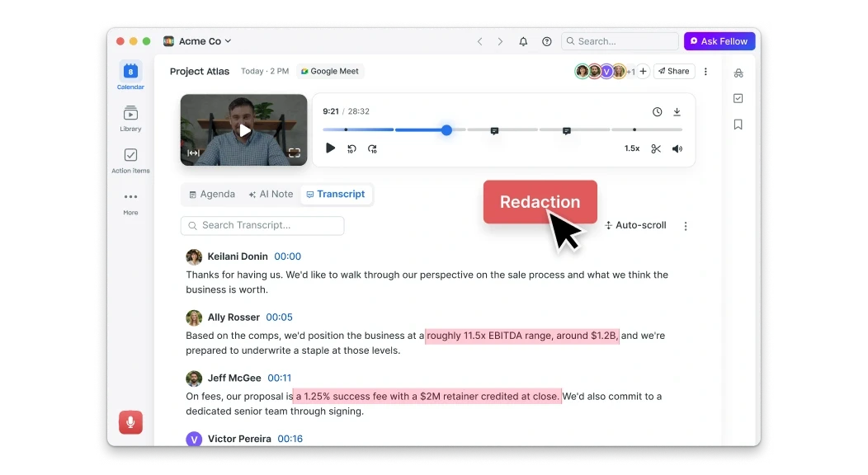Click the Ask Fellow button
The height and width of the screenshot is (475, 868).
tap(719, 41)
